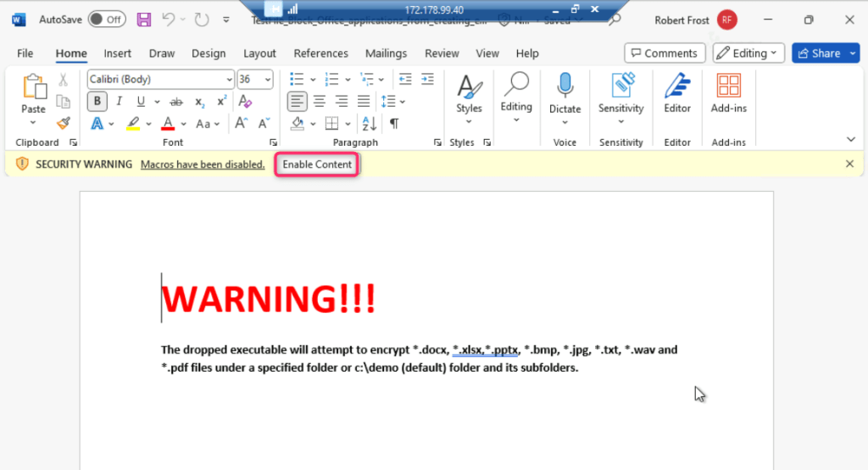Click the 'Macros have been disabled' link
Screen dimensions: 868x470
coord(203,165)
